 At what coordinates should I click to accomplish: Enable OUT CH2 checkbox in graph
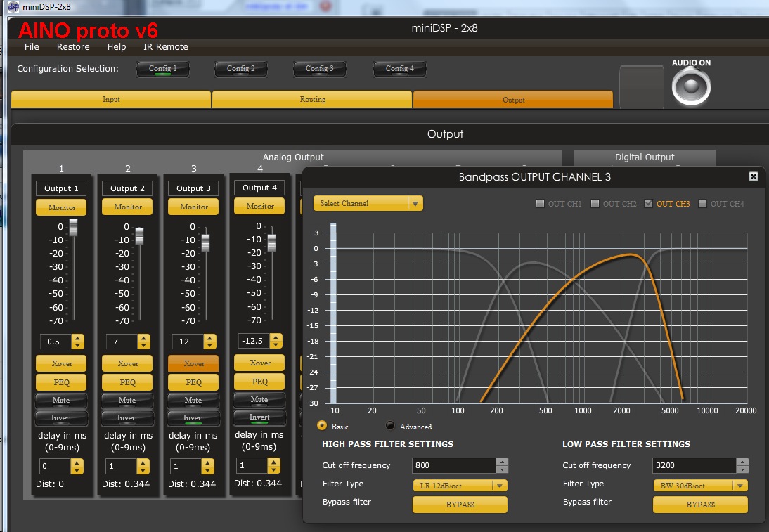coord(595,204)
